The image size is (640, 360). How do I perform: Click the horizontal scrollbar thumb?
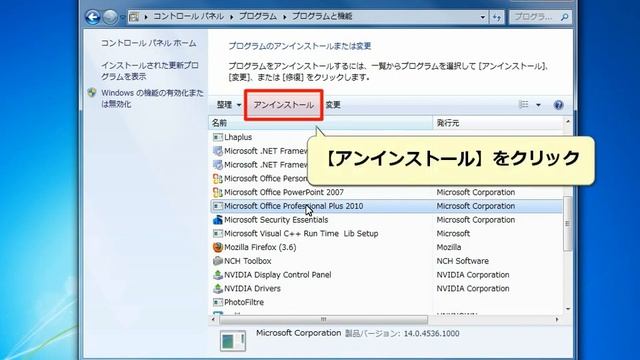(x=324, y=319)
